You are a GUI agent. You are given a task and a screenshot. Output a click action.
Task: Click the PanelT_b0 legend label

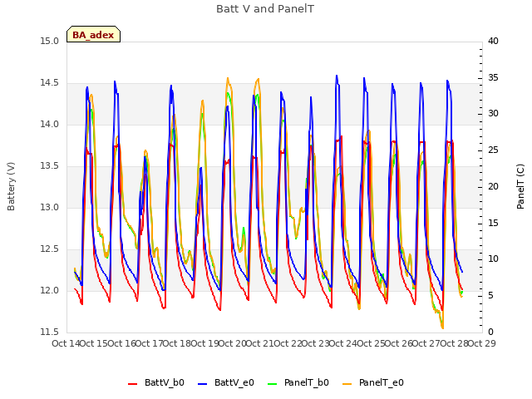click(x=307, y=382)
